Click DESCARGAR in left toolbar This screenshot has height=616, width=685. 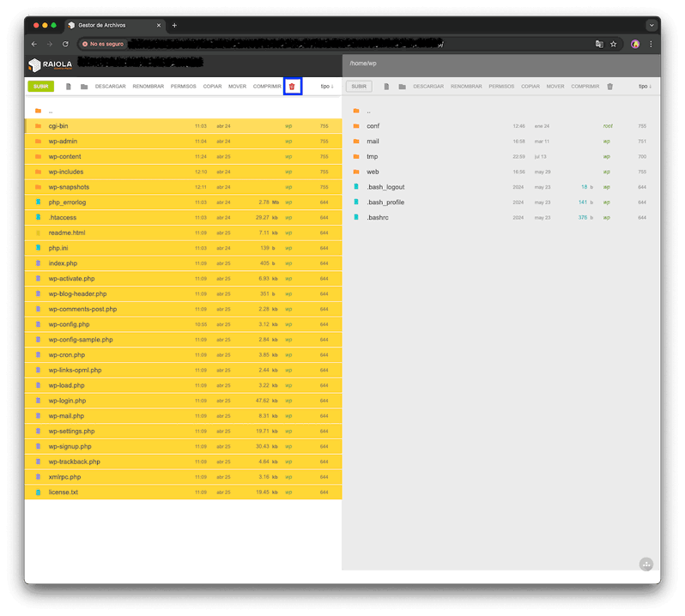coord(111,87)
